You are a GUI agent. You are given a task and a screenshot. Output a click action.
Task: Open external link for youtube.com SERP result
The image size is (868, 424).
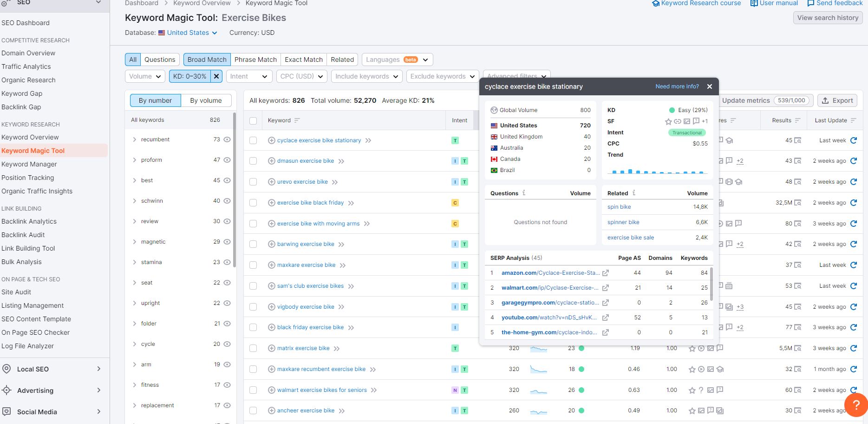point(606,318)
